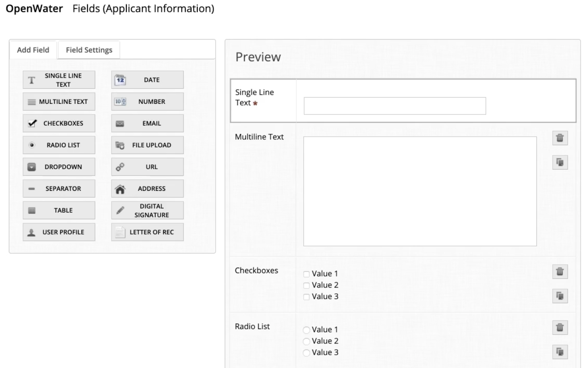Select Value 2 in the Radio List
This screenshot has height=368, width=588.
click(306, 341)
